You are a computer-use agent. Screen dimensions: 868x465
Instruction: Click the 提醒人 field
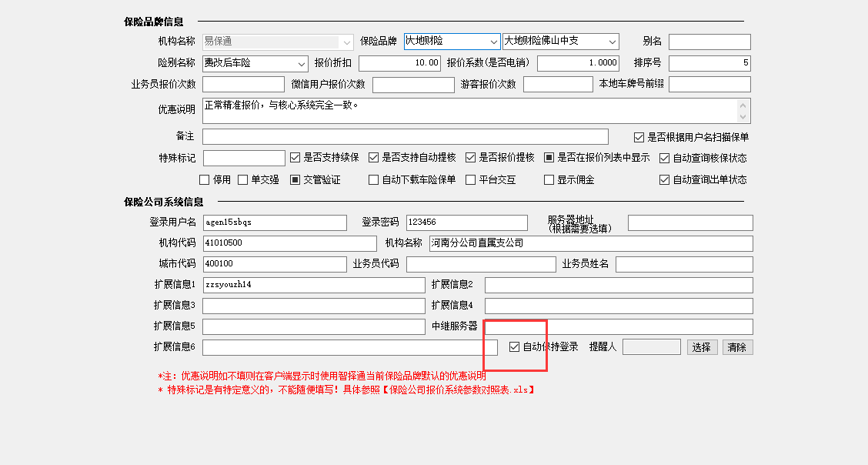click(x=652, y=347)
